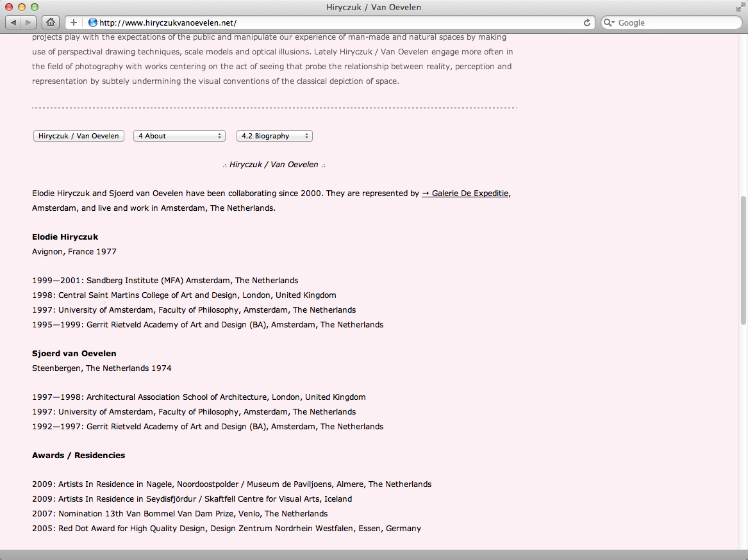The width and height of the screenshot is (748, 560).
Task: Reload the page with the refresh icon
Action: tap(586, 22)
